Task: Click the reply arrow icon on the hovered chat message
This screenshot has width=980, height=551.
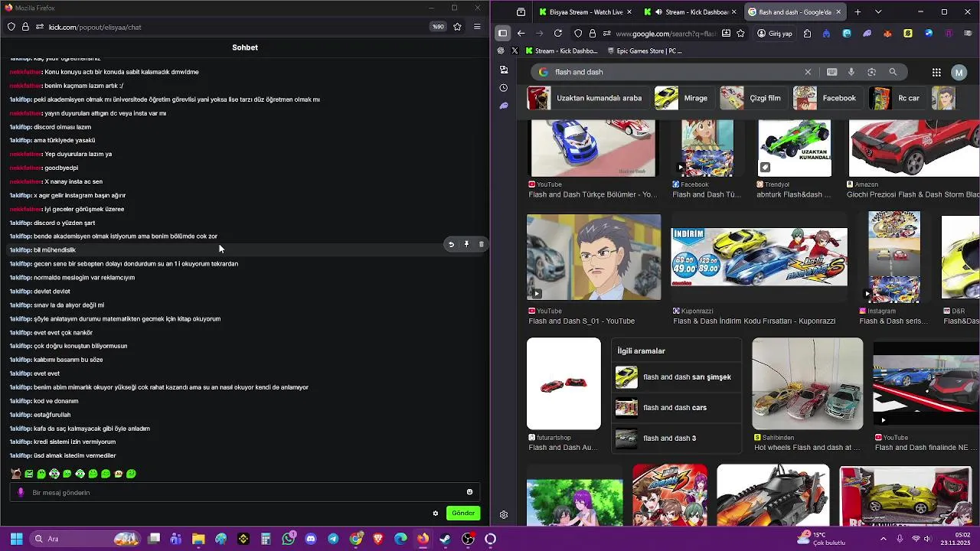Action: point(451,244)
